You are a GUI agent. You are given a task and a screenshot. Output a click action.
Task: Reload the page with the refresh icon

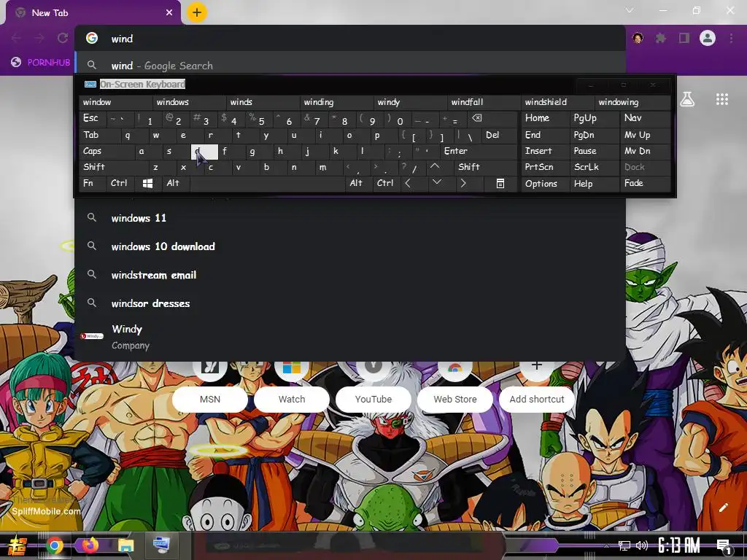point(63,38)
